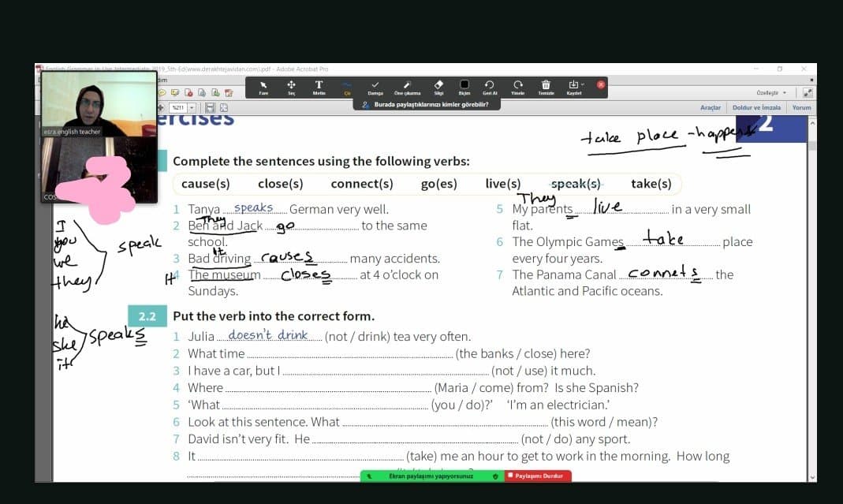The image size is (843, 504).
Task: Select the Silgi eraser tool
Action: coord(438,87)
